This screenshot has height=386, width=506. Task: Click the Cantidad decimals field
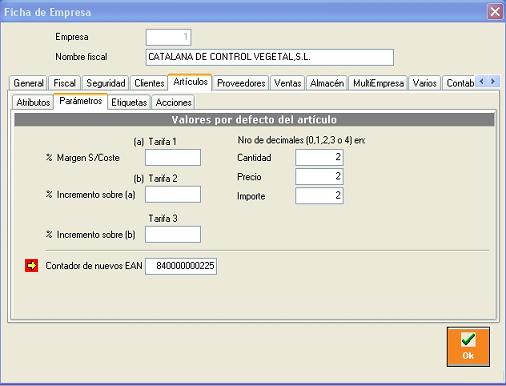(319, 157)
